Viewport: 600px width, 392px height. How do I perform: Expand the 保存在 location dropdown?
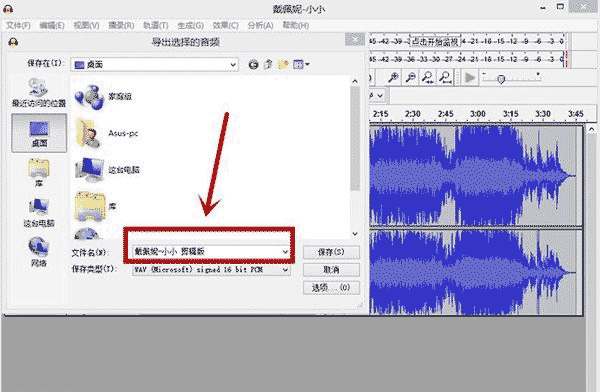[233, 65]
